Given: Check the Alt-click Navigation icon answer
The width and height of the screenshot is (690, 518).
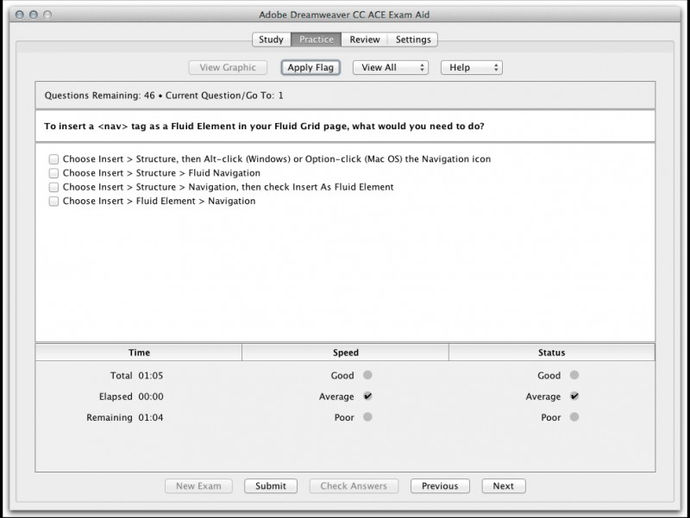Looking at the screenshot, I should pyautogui.click(x=54, y=159).
